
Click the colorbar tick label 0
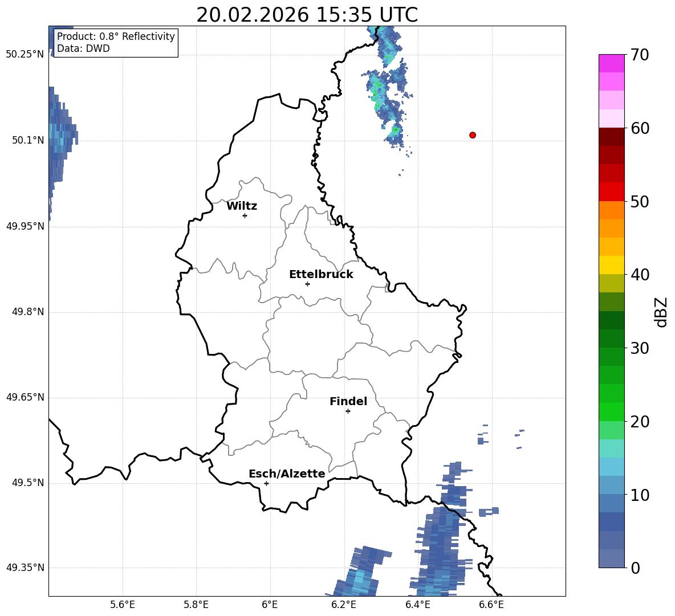pyautogui.click(x=635, y=568)
